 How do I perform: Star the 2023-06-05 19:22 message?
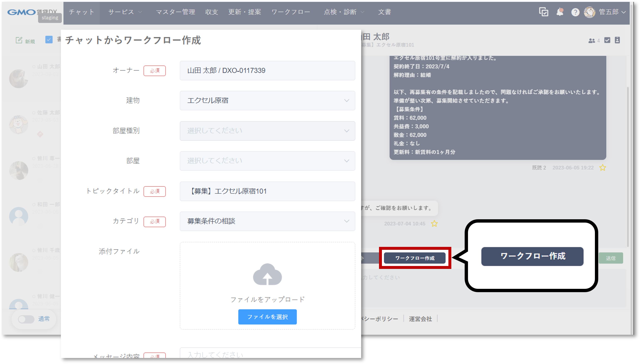click(x=602, y=168)
